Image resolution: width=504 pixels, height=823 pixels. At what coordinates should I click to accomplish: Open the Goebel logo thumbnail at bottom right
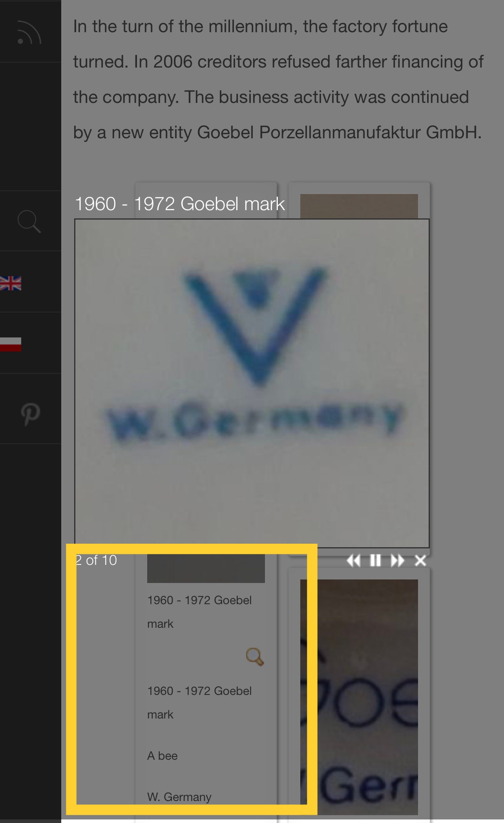click(359, 697)
